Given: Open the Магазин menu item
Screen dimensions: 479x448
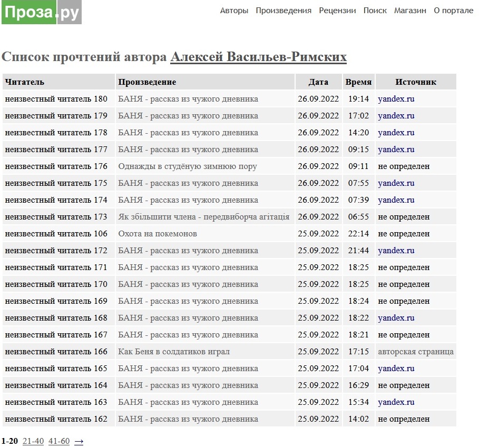Looking at the screenshot, I should coord(410,11).
